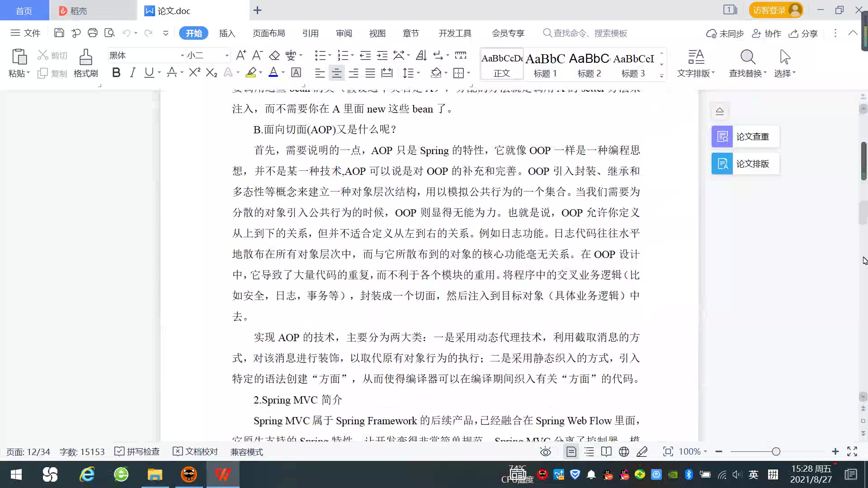Viewport: 868px width, 488px height.
Task: Click the Print icon
Action: (x=93, y=33)
